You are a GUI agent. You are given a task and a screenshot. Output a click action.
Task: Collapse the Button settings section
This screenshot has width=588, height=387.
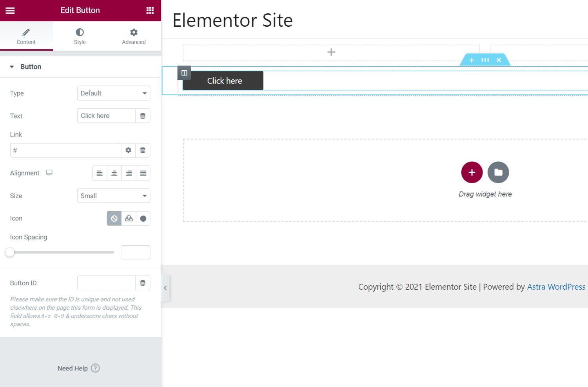(12, 67)
